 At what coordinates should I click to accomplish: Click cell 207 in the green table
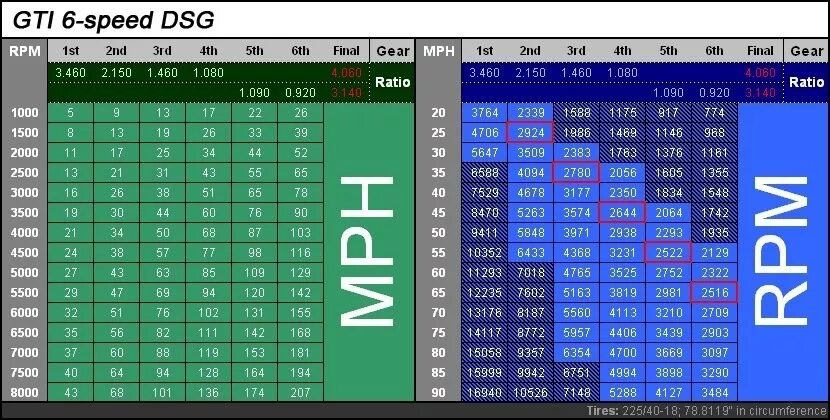point(300,393)
